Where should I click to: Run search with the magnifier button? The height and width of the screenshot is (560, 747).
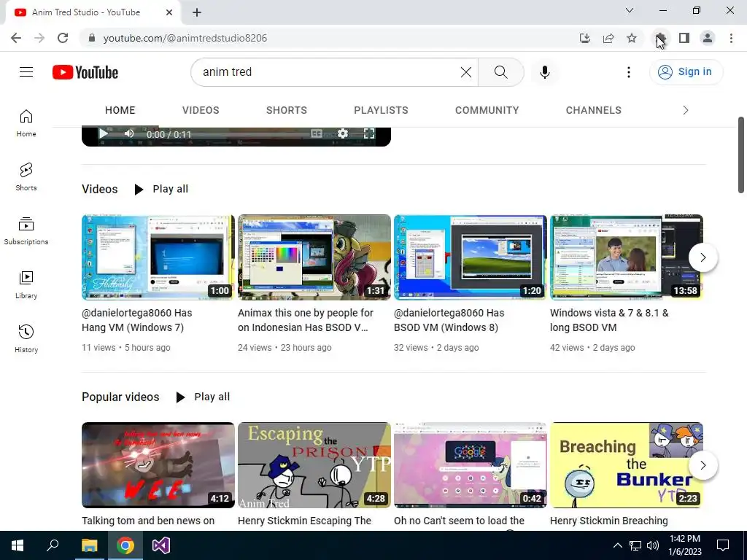coord(500,72)
